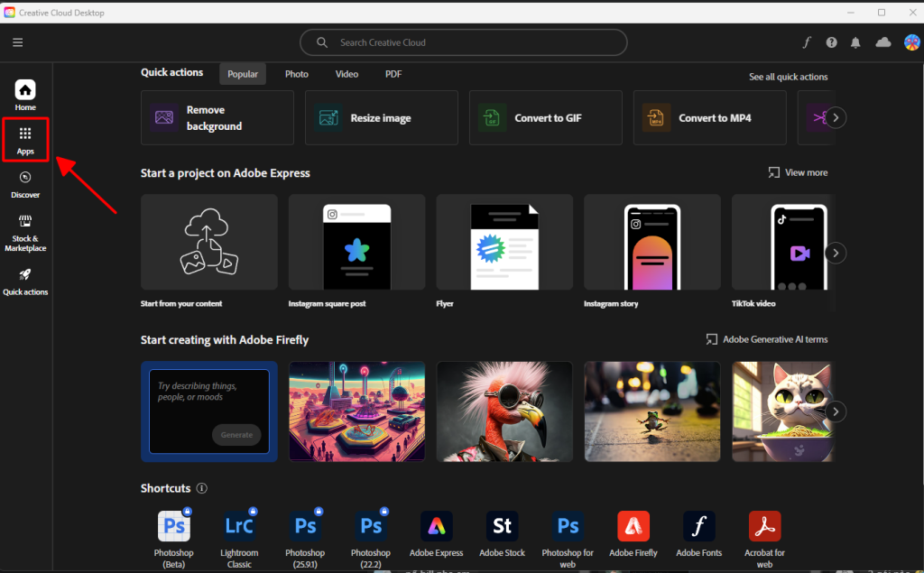Click Convert to MP4 quick action
924x573 pixels.
point(709,118)
